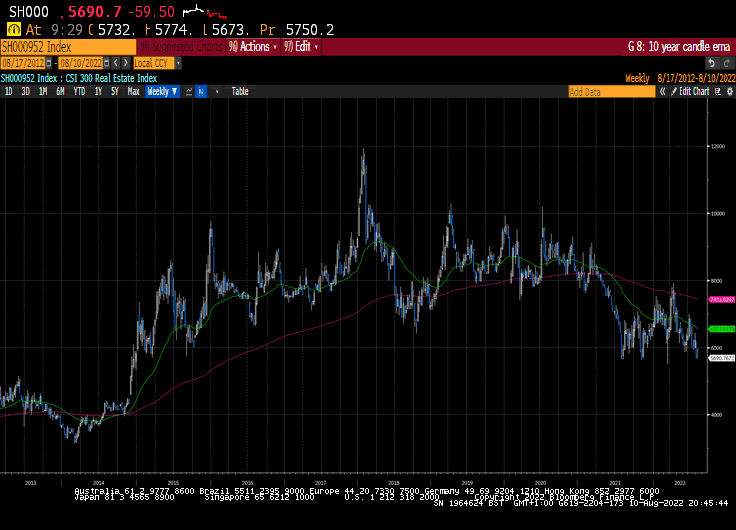Screen dimensions: 736x530
Task: Click the Add Data field
Action: pyautogui.click(x=612, y=92)
